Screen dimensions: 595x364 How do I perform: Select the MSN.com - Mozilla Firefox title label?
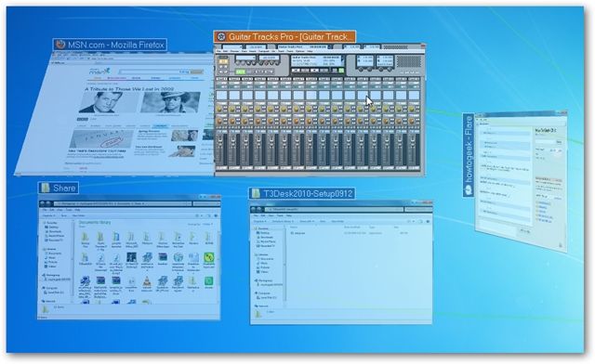pyautogui.click(x=110, y=45)
